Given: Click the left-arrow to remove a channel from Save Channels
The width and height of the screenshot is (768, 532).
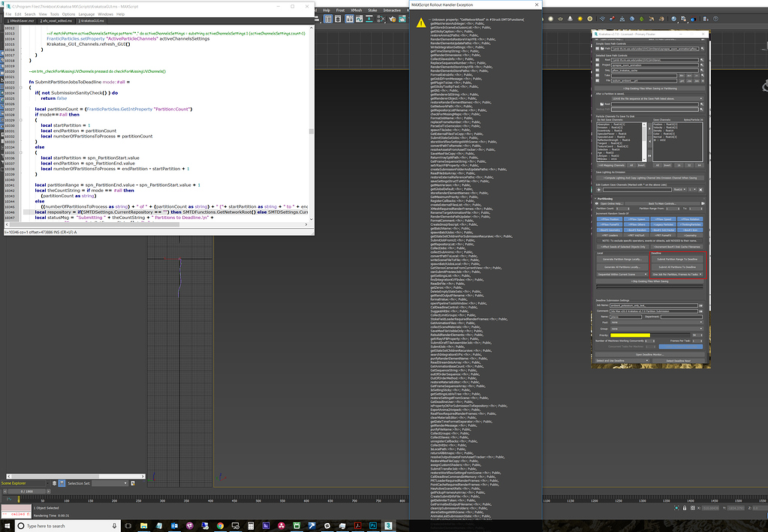Looking at the screenshot, I should pyautogui.click(x=649, y=140).
